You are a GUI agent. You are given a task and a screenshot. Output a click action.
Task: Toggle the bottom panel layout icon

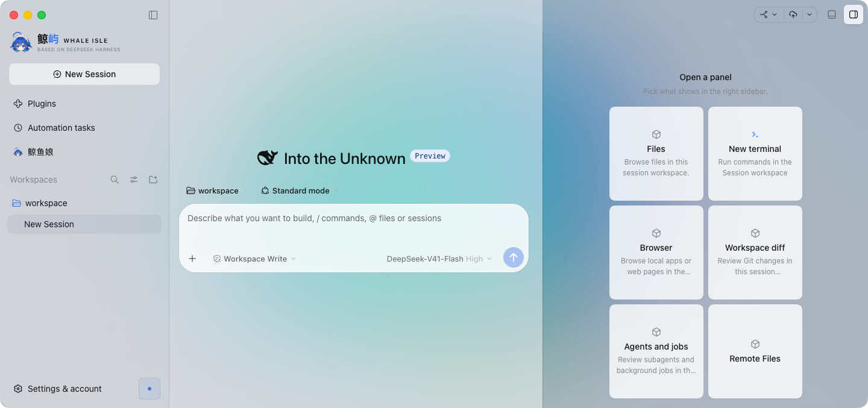coord(832,14)
